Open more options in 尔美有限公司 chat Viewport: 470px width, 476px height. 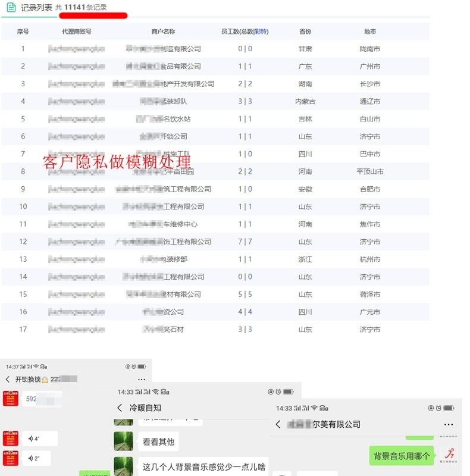[x=449, y=424]
